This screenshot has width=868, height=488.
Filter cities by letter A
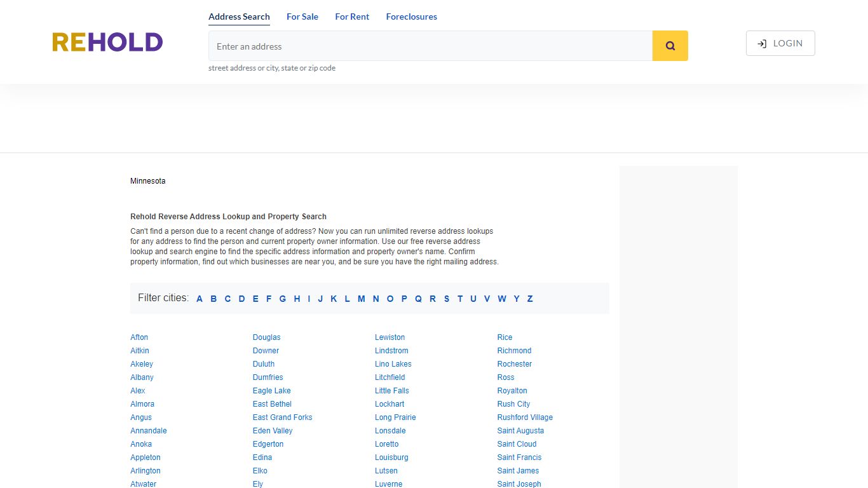tap(200, 299)
